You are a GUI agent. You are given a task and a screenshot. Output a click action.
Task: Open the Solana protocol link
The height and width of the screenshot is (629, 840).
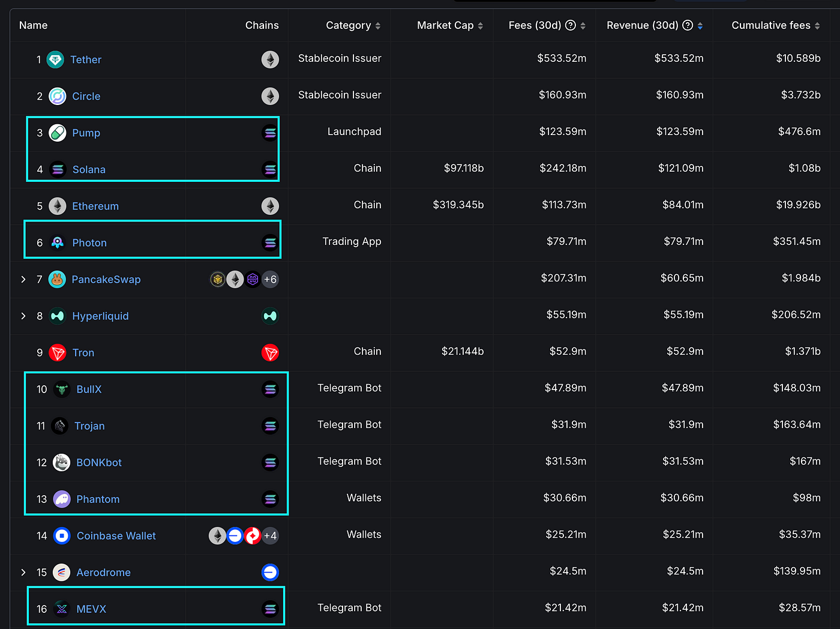pyautogui.click(x=89, y=169)
